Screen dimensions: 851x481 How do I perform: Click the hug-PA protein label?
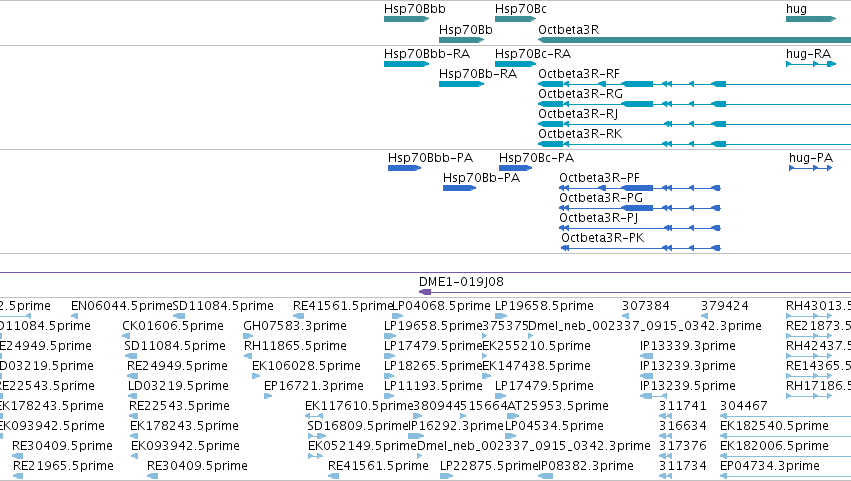coord(811,158)
